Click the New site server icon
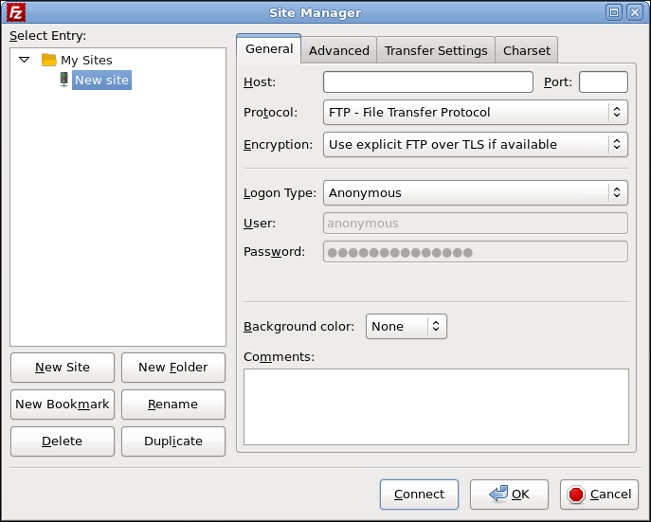The width and height of the screenshot is (651, 522). [64, 80]
